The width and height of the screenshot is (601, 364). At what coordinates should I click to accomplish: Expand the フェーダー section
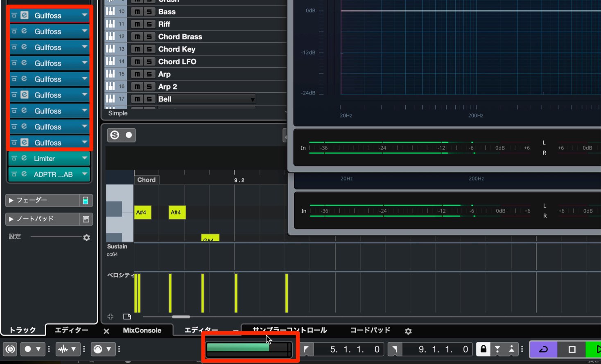[x=11, y=200]
